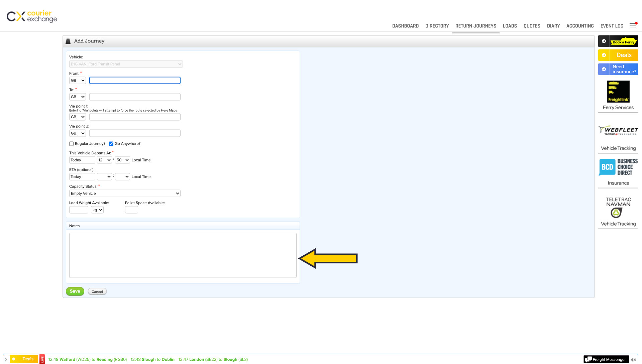Click into the Notes text area

click(x=183, y=255)
